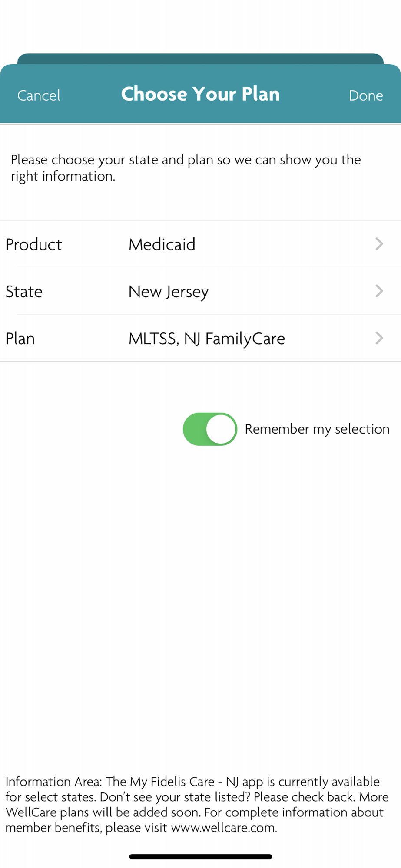
Task: Disable the Remember my selection switch
Action: (210, 429)
